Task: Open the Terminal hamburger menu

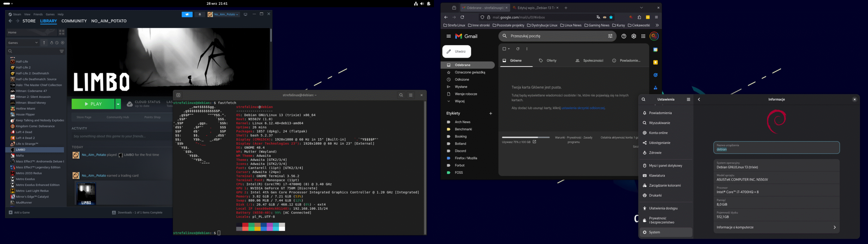Action: coord(411,95)
